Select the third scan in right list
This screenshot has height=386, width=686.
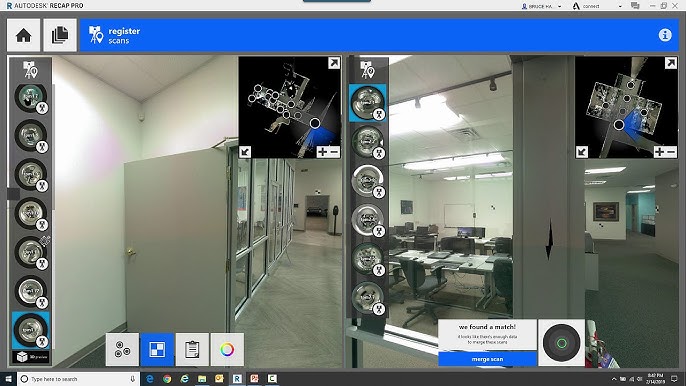point(368,181)
